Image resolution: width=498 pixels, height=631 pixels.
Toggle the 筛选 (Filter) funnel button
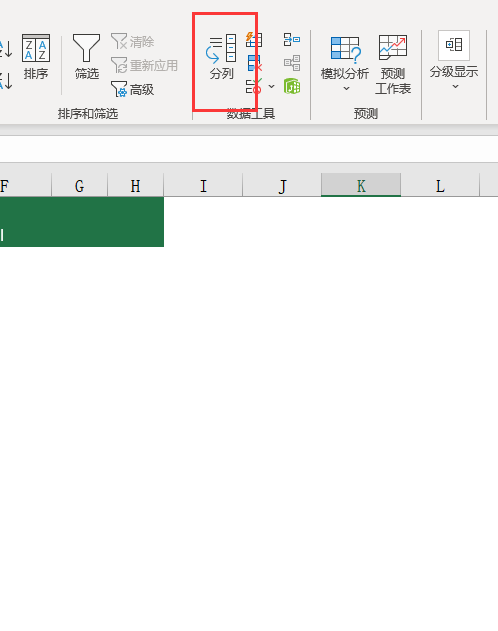click(x=86, y=57)
